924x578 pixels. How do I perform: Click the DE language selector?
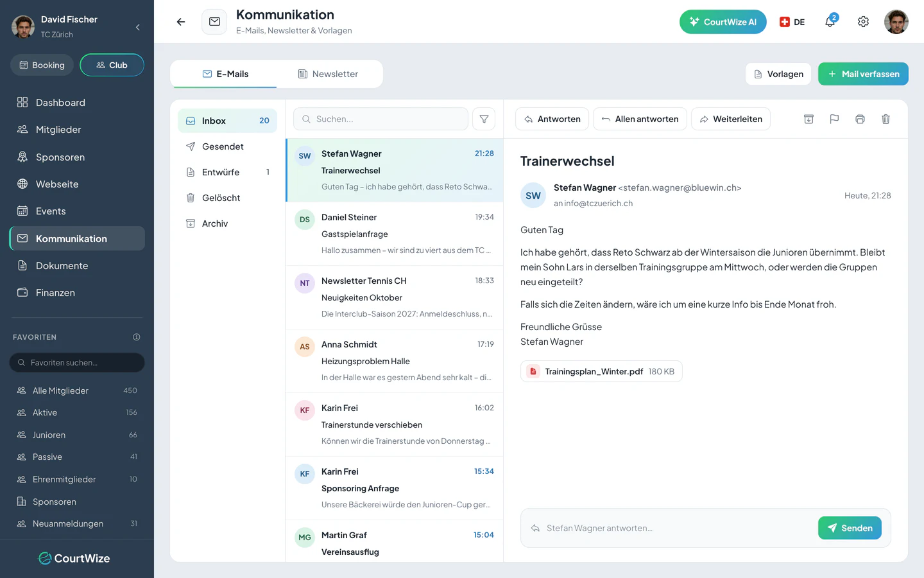click(x=792, y=22)
